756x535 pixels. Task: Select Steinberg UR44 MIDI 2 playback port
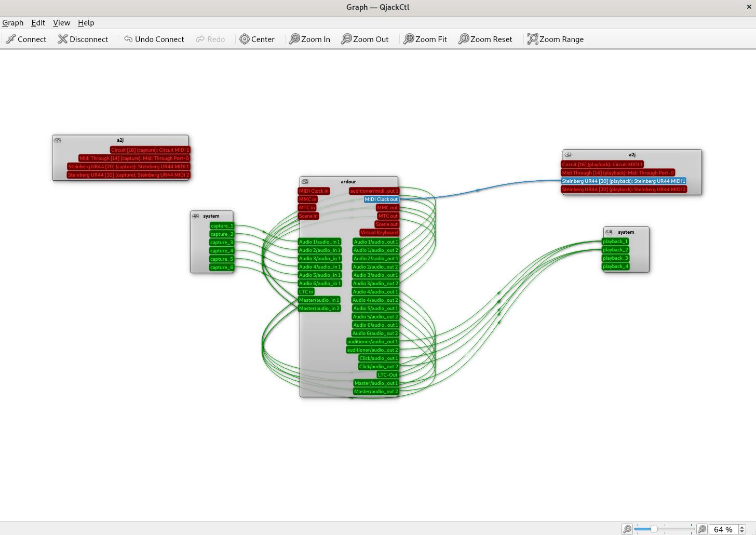(624, 189)
